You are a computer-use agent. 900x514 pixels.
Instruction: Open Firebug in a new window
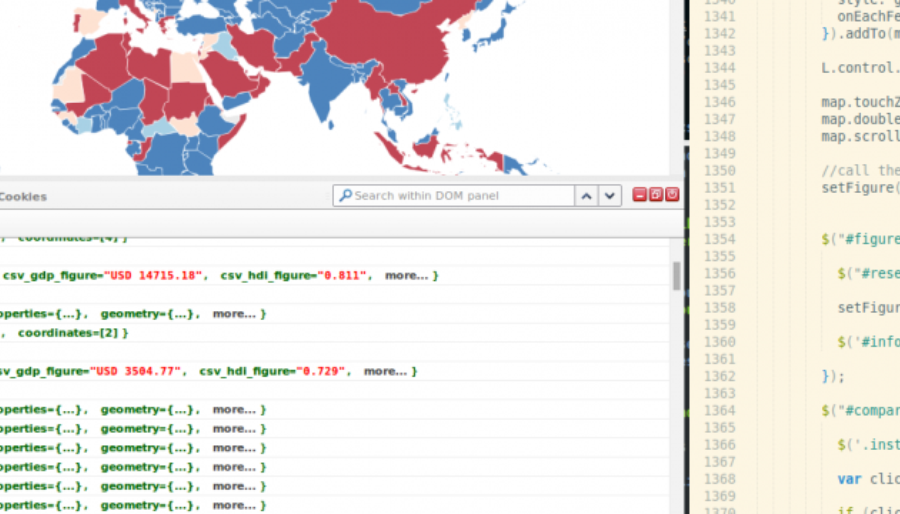coord(656,195)
